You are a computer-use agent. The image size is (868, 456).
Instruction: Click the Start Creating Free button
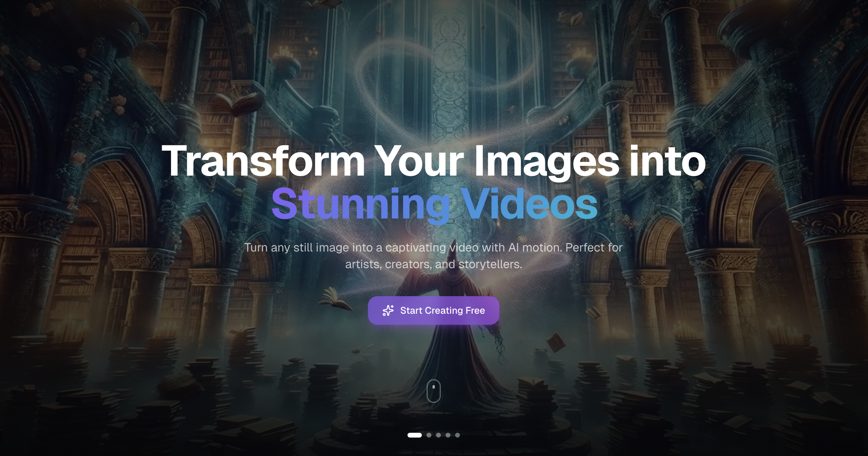click(433, 310)
